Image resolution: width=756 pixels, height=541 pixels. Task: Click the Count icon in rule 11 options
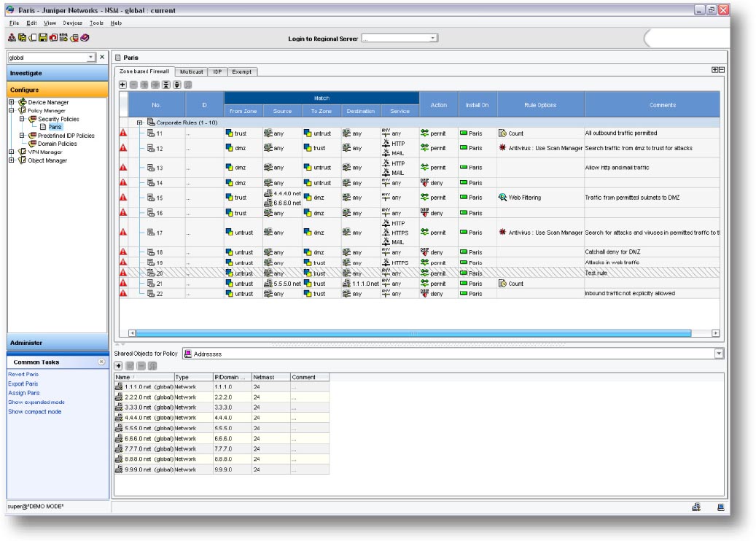[502, 133]
